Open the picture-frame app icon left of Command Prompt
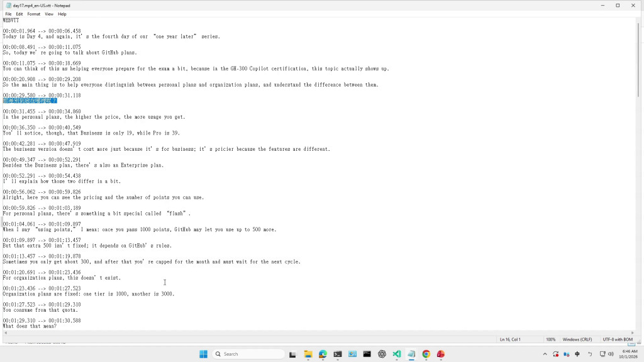Screen dimensions: 644x362 point(352,354)
